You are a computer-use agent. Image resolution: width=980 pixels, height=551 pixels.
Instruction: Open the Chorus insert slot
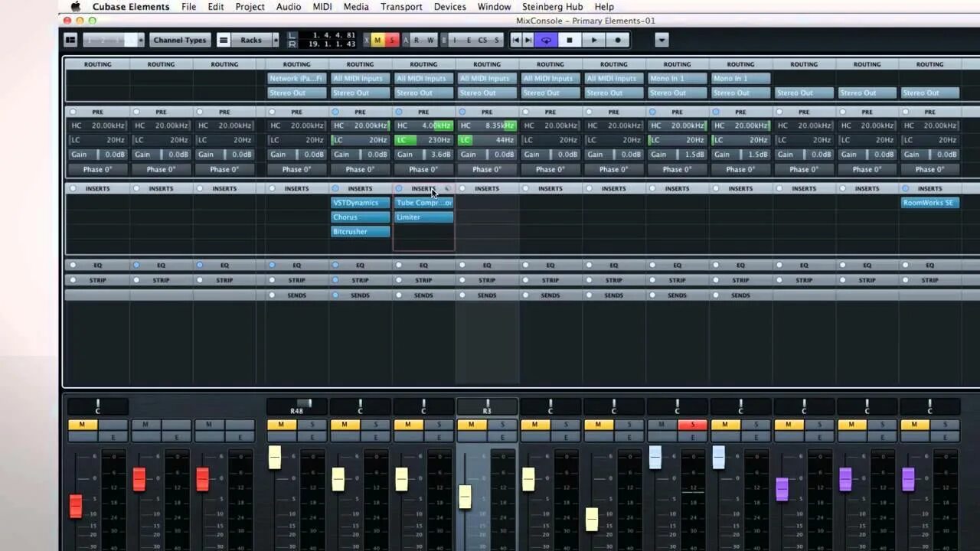[360, 217]
